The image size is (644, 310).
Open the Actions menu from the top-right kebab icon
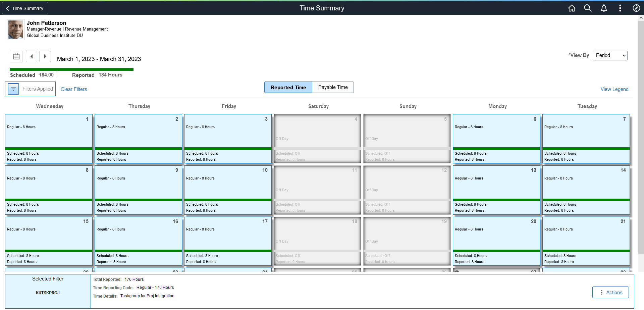pyautogui.click(x=620, y=8)
